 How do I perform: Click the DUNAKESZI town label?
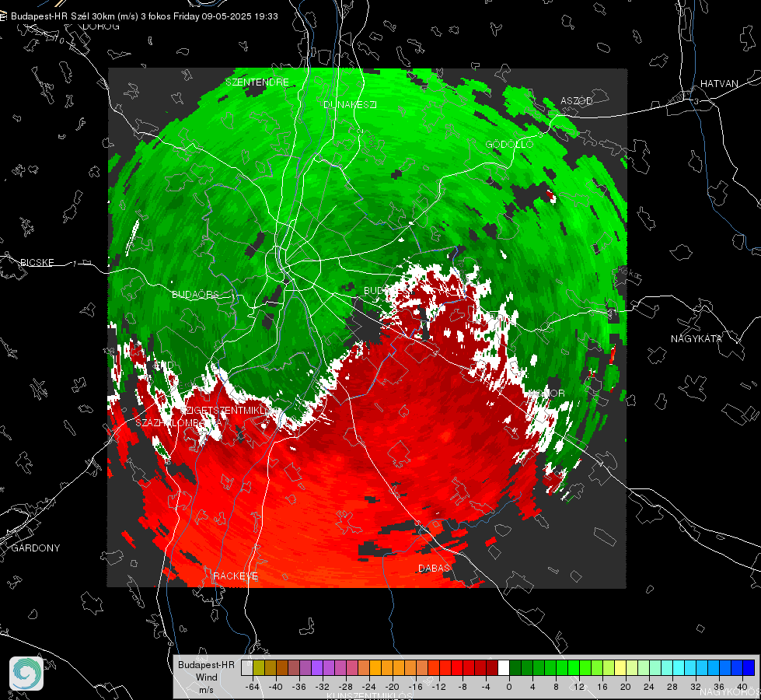tap(350, 104)
